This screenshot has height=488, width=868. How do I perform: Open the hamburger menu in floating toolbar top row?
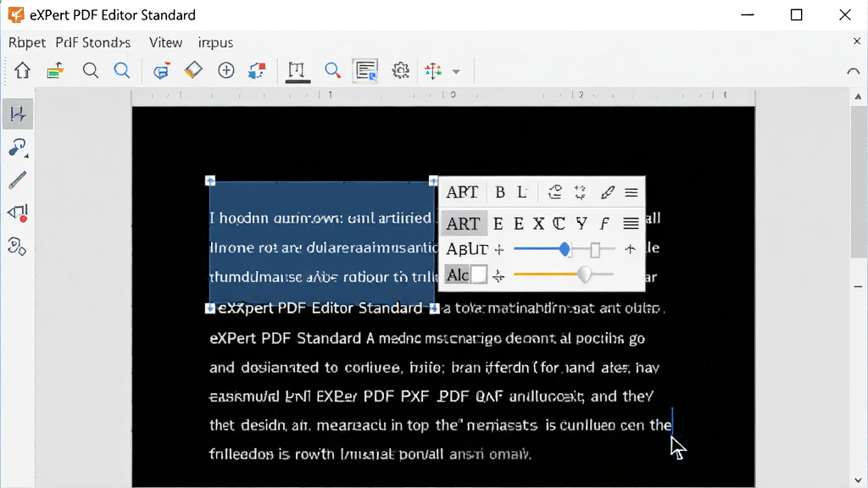pos(631,192)
